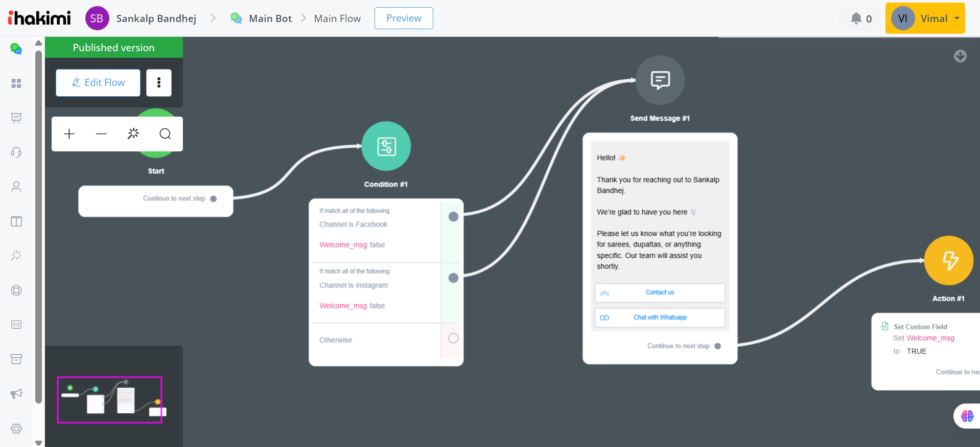Open the columns layout sidebar icon
This screenshot has height=447, width=980.
point(16,221)
